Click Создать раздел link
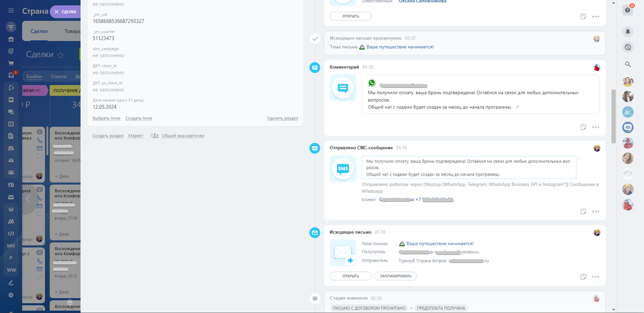Viewport: 644px width, 313px height. (108, 136)
